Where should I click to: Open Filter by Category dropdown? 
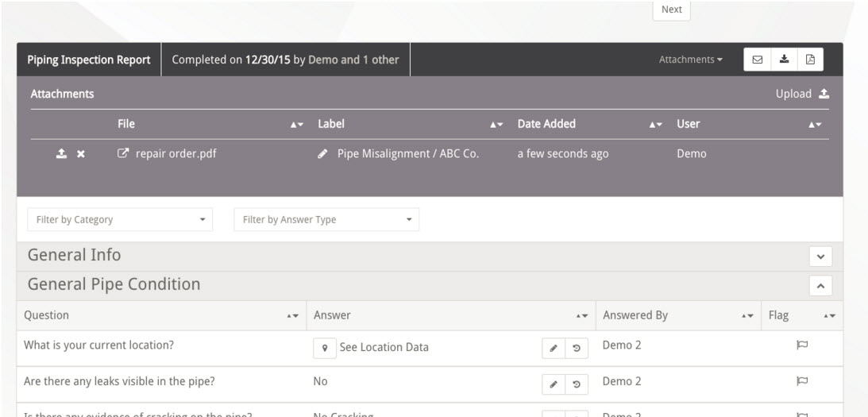[x=120, y=219]
